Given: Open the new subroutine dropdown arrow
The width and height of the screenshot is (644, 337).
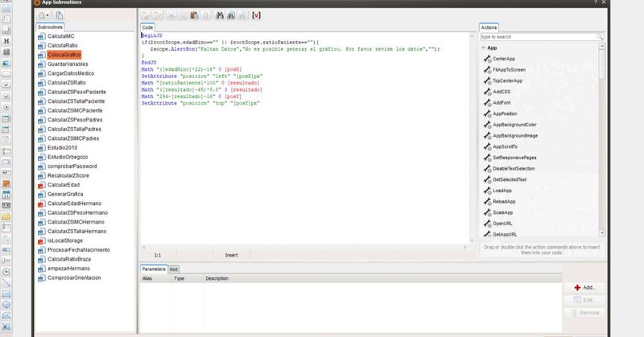Looking at the screenshot, I should tap(47, 15).
